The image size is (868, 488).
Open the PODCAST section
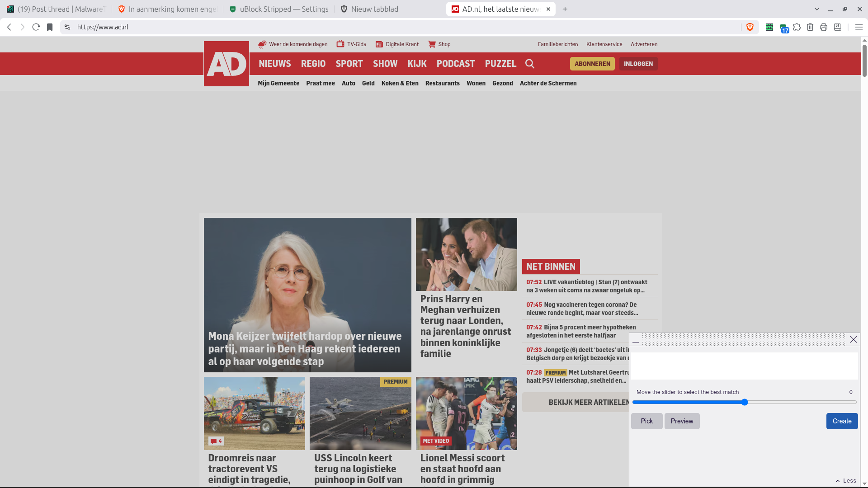tap(456, 64)
